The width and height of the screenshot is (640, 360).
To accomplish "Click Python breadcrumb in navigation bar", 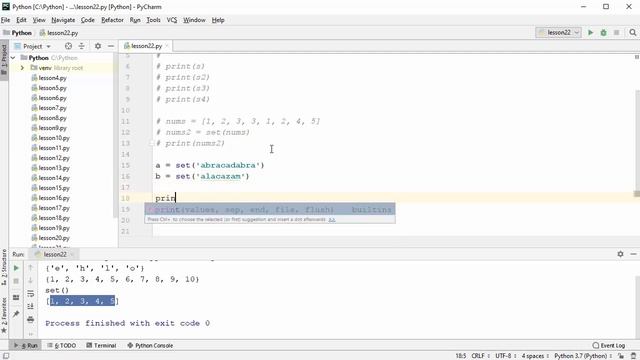I will tap(18, 33).
